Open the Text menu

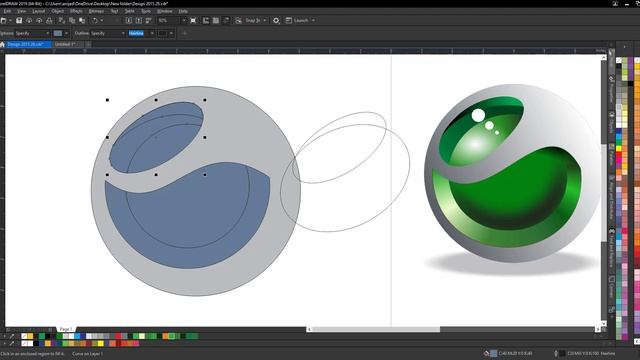tap(115, 11)
